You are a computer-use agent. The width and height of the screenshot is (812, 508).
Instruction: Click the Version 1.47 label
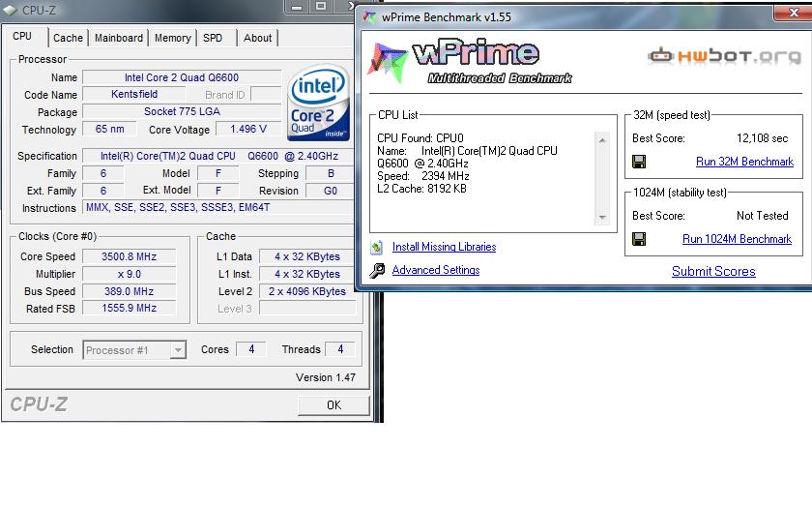click(x=325, y=377)
